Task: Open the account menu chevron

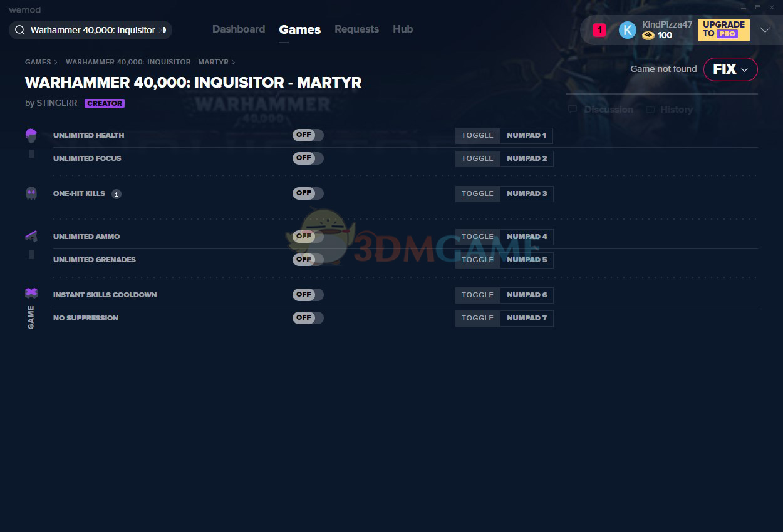Action: tap(765, 29)
